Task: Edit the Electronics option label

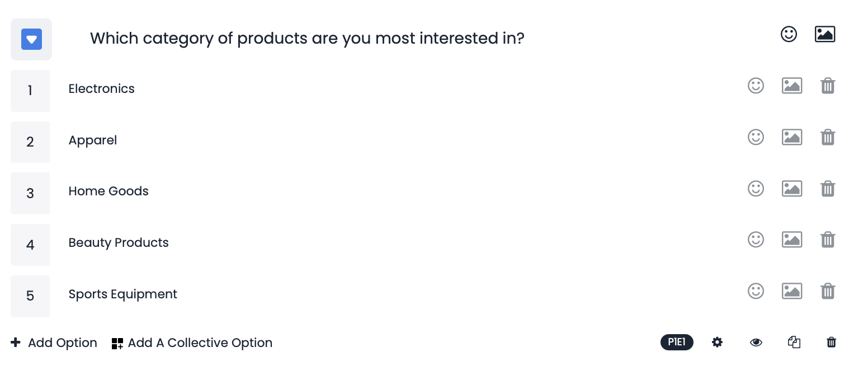Action: click(101, 88)
